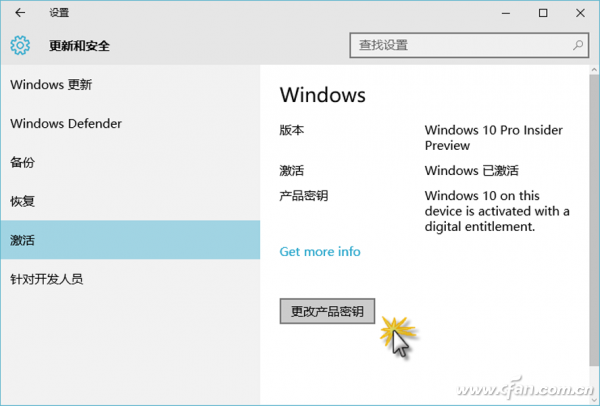The image size is (600, 406).
Task: Click the 更改产品密钥 button
Action: [327, 311]
